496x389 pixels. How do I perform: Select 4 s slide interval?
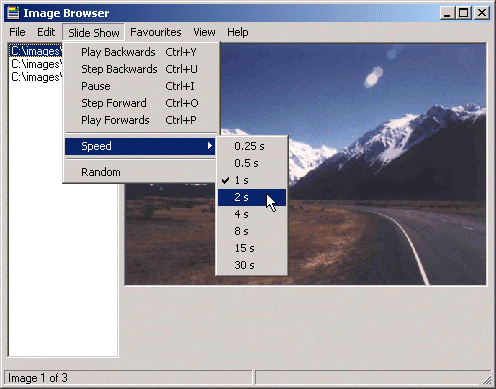click(x=252, y=214)
